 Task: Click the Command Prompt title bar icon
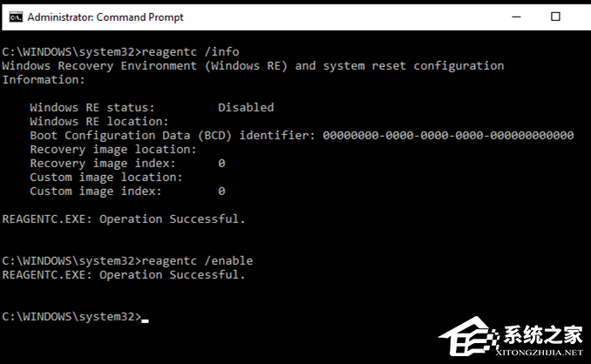(x=14, y=17)
